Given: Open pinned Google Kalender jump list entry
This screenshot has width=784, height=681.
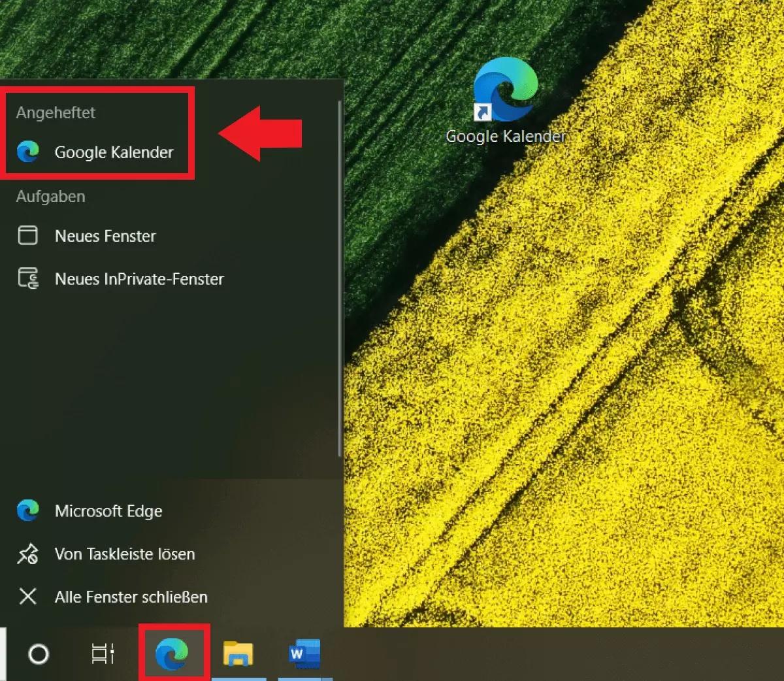Looking at the screenshot, I should point(170,152).
